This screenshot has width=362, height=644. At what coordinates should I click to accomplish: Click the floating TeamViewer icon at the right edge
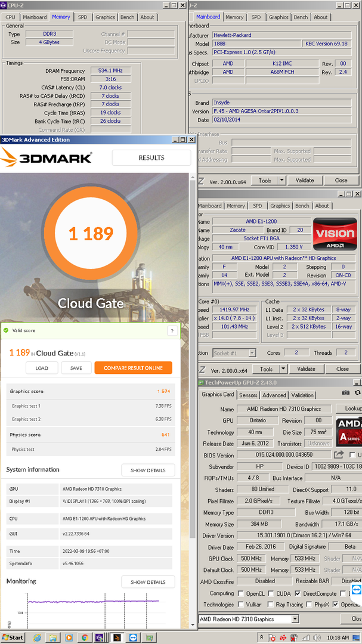[x=356, y=590]
